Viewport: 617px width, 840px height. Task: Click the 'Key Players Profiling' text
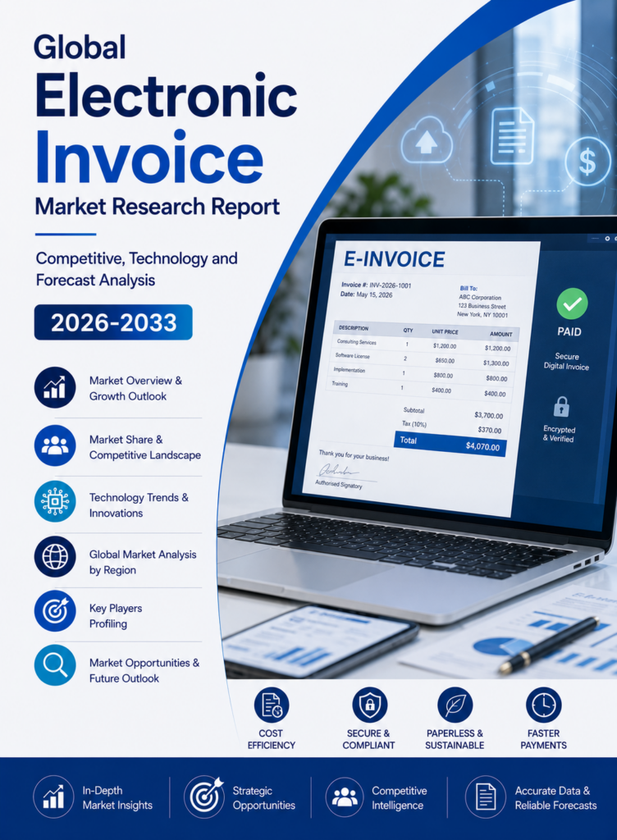[116, 616]
